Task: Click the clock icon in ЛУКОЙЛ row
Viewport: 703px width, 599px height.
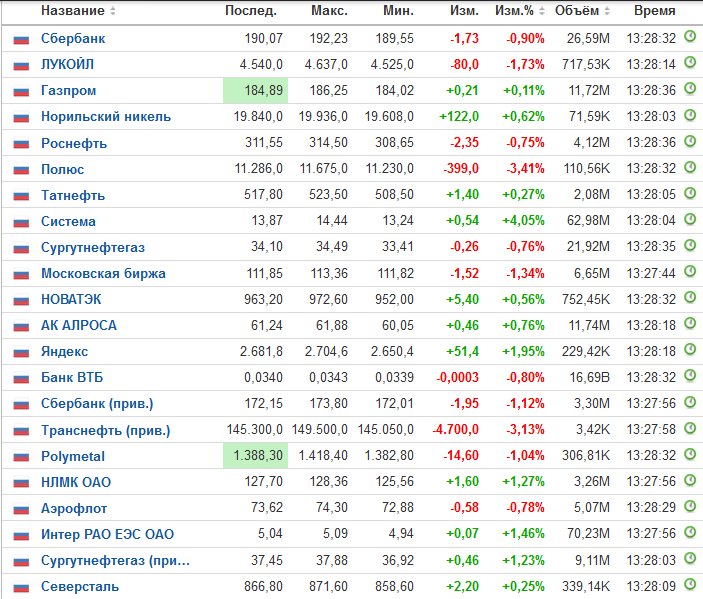Action: tap(690, 63)
